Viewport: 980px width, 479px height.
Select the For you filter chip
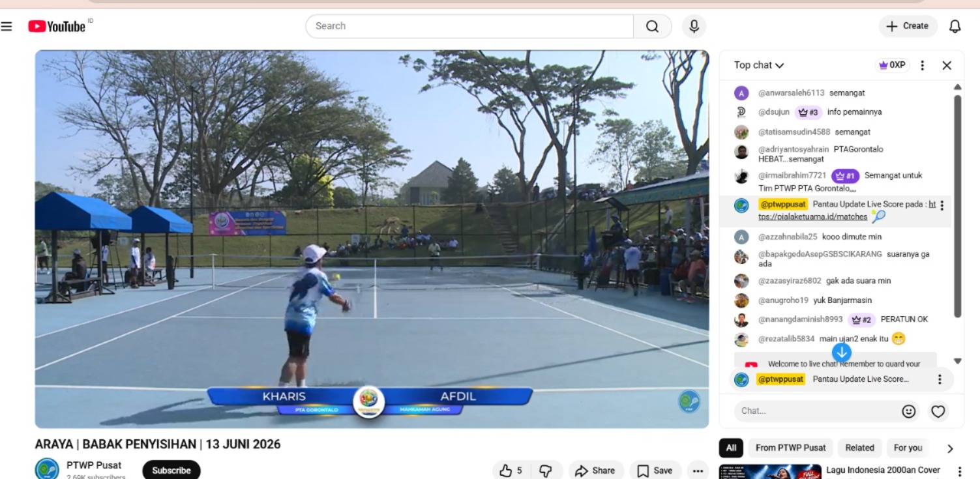(x=908, y=448)
